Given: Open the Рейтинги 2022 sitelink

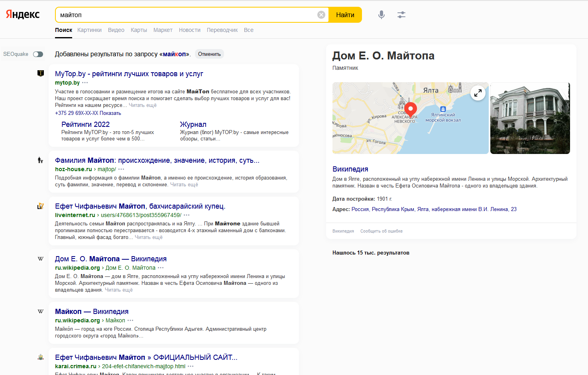Looking at the screenshot, I should (85, 124).
